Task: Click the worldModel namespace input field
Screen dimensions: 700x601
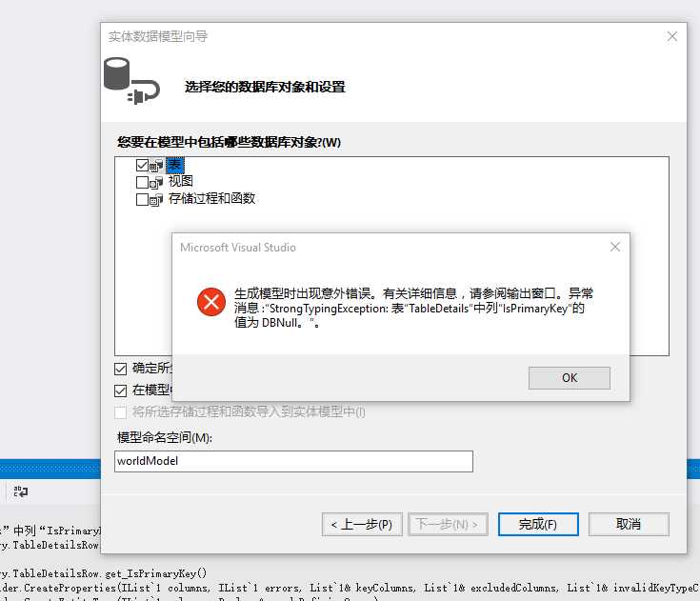Action: 293,461
